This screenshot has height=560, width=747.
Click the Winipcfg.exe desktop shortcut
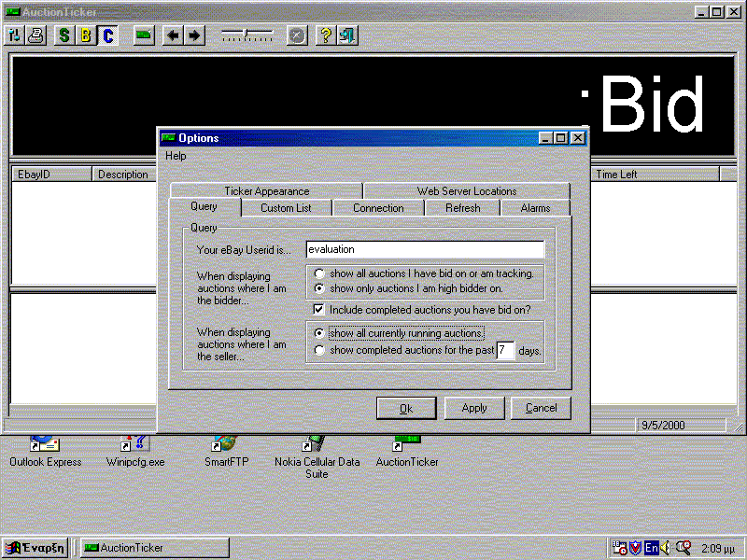[135, 451]
